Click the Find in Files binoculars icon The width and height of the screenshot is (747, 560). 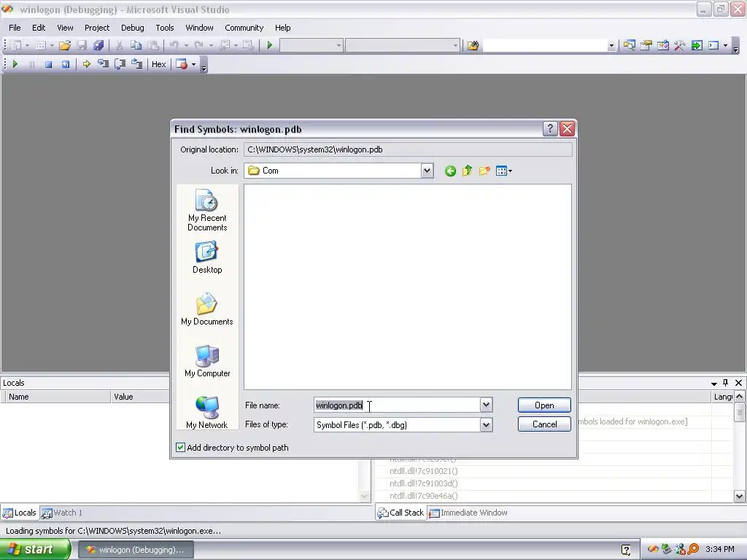pyautogui.click(x=473, y=46)
